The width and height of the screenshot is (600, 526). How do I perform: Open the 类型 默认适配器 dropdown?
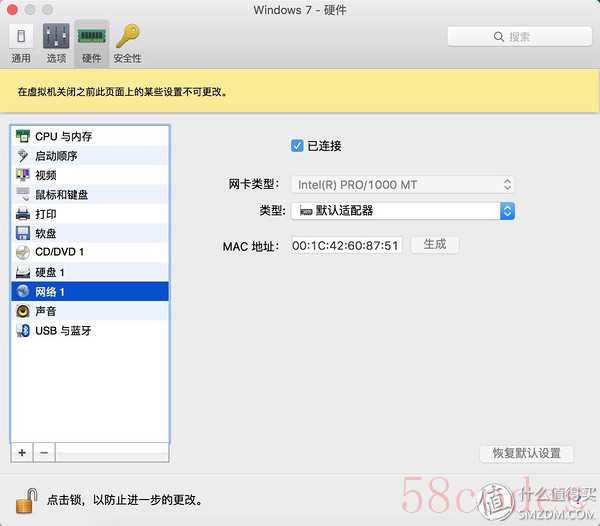[403, 211]
